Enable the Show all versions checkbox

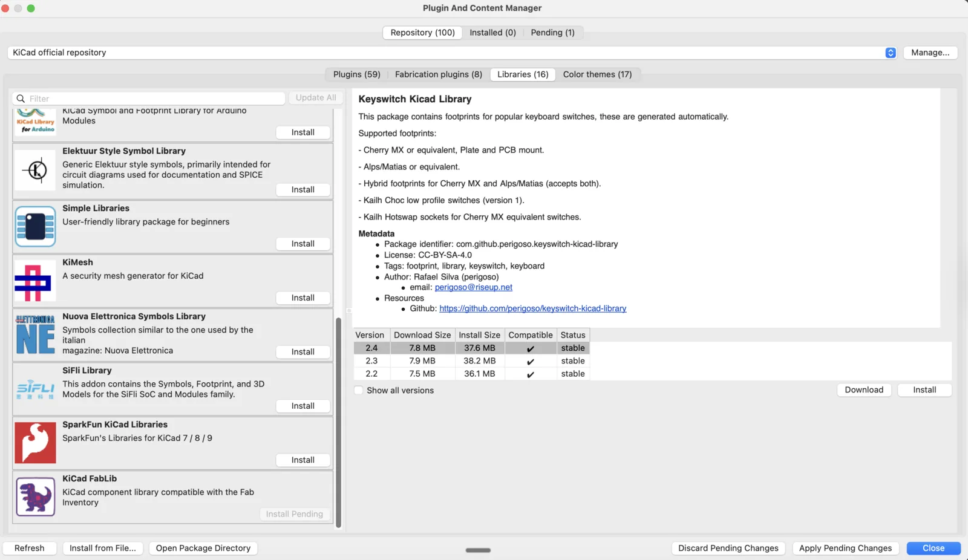359,391
